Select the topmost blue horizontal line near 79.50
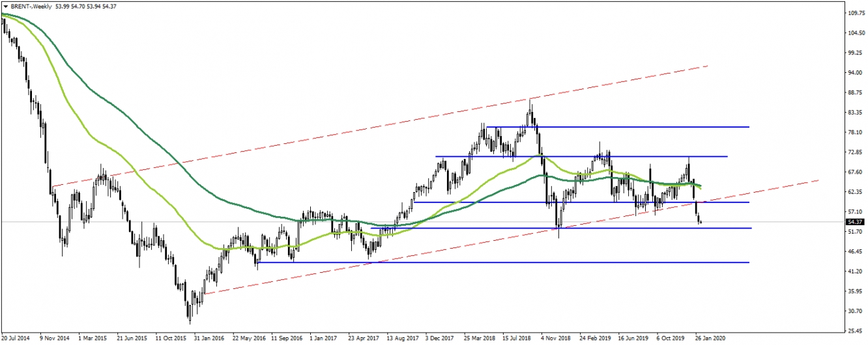868x345 pixels. point(618,127)
